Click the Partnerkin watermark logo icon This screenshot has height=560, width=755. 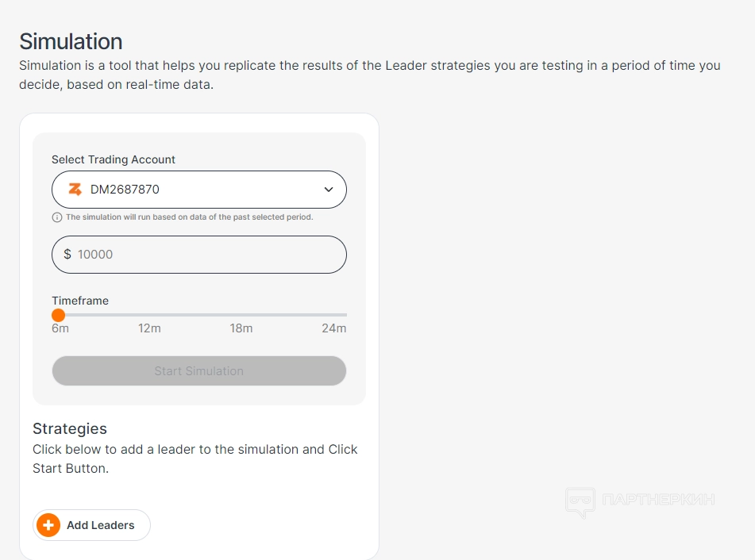[x=580, y=502]
